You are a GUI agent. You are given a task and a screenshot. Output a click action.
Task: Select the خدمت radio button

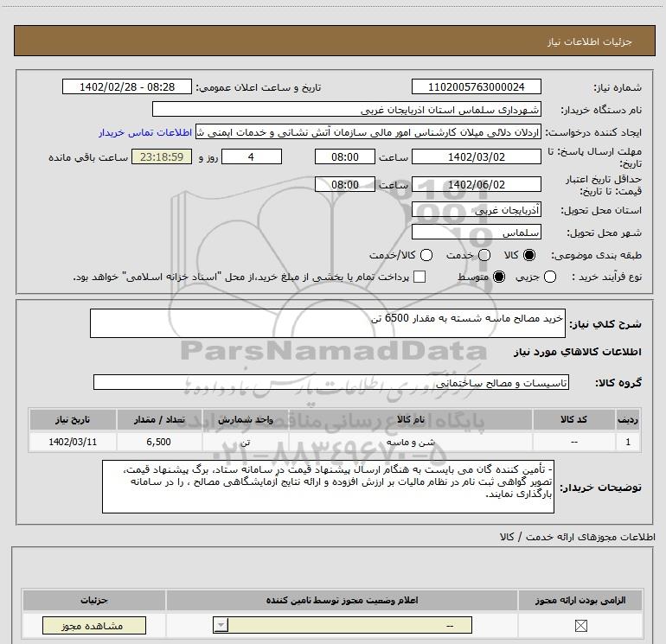[x=484, y=255]
